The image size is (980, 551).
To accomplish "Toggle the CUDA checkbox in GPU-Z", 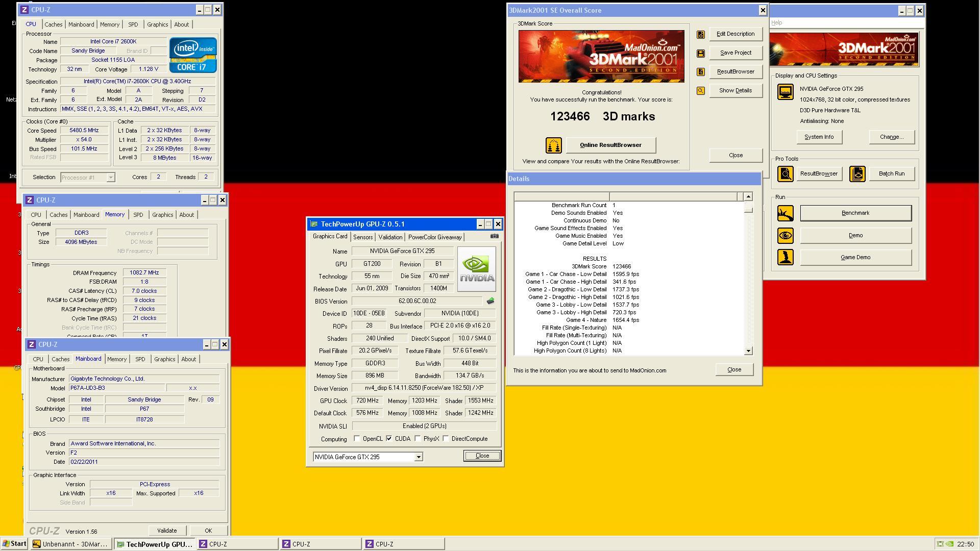I will pyautogui.click(x=389, y=439).
